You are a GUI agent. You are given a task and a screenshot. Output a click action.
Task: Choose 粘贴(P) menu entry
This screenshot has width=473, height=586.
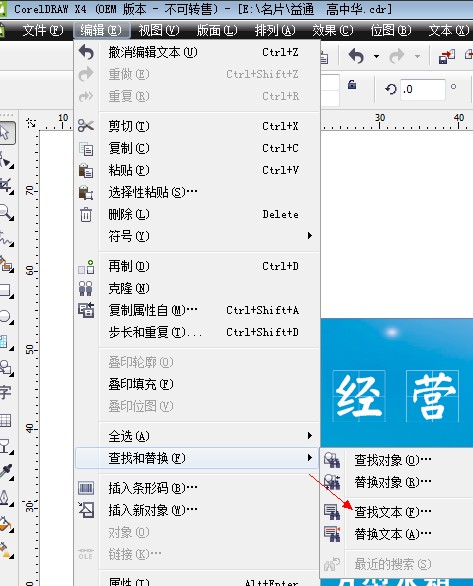[198, 170]
